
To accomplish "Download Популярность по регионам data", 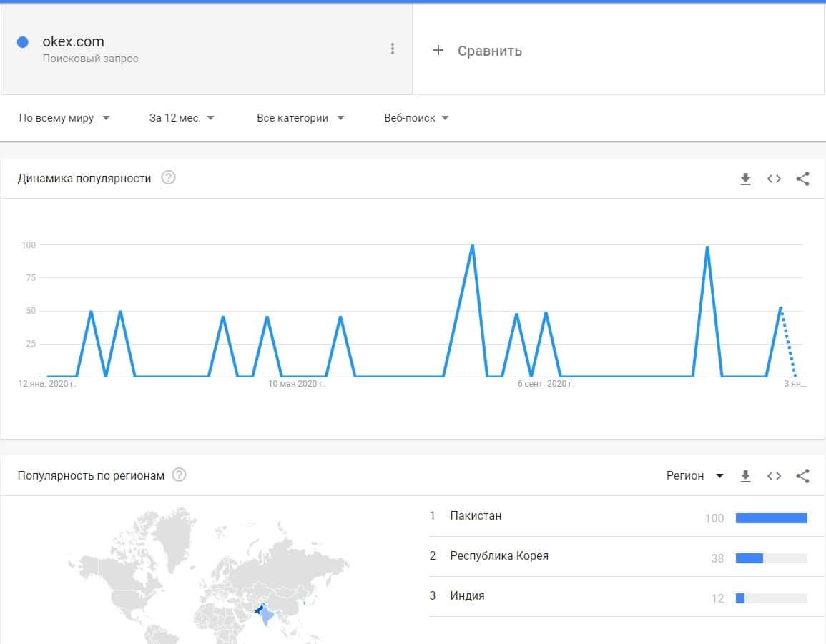I will click(745, 476).
